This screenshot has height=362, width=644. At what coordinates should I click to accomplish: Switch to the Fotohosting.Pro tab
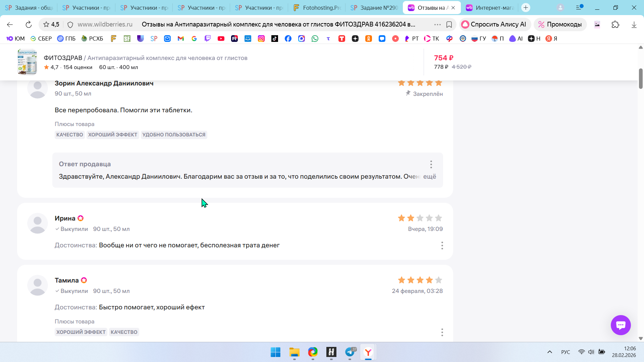click(317, 7)
